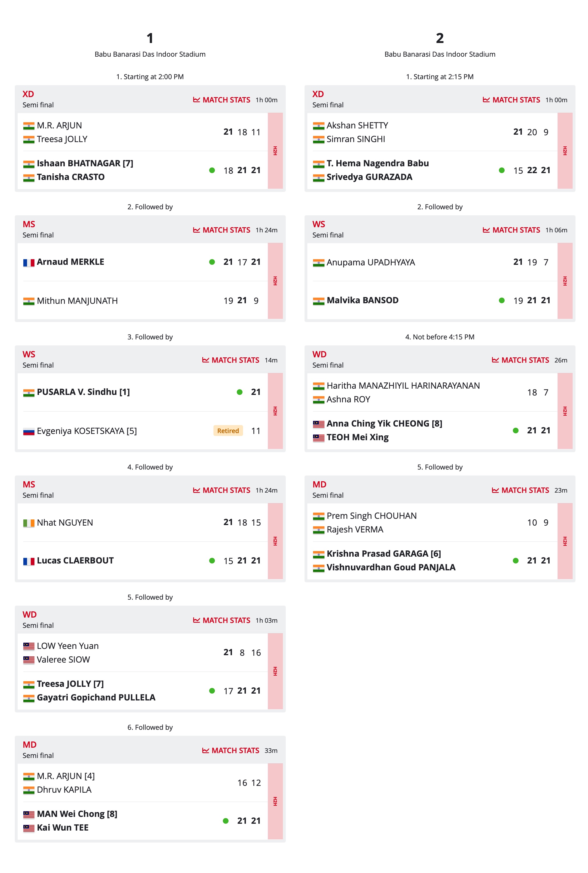Click Treesa JOLLY [7] in WD semi final
The image size is (588, 873).
(70, 684)
